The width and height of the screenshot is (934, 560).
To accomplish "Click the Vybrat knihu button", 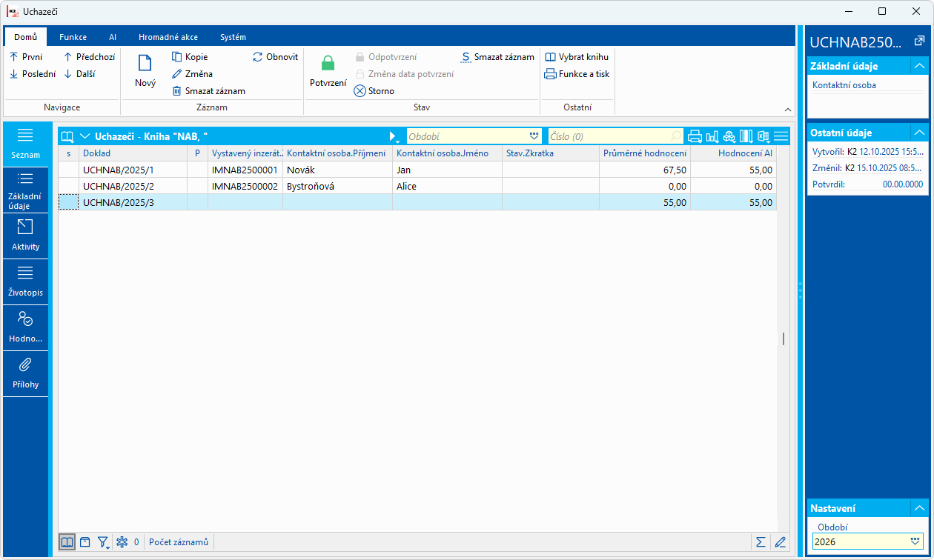I will (x=577, y=57).
